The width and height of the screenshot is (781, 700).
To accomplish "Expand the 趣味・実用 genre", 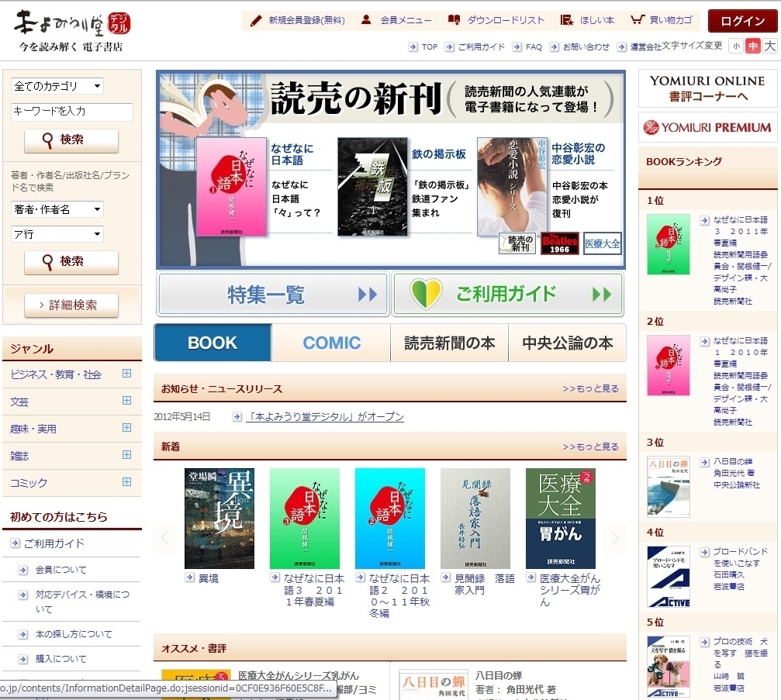I will [x=126, y=428].
